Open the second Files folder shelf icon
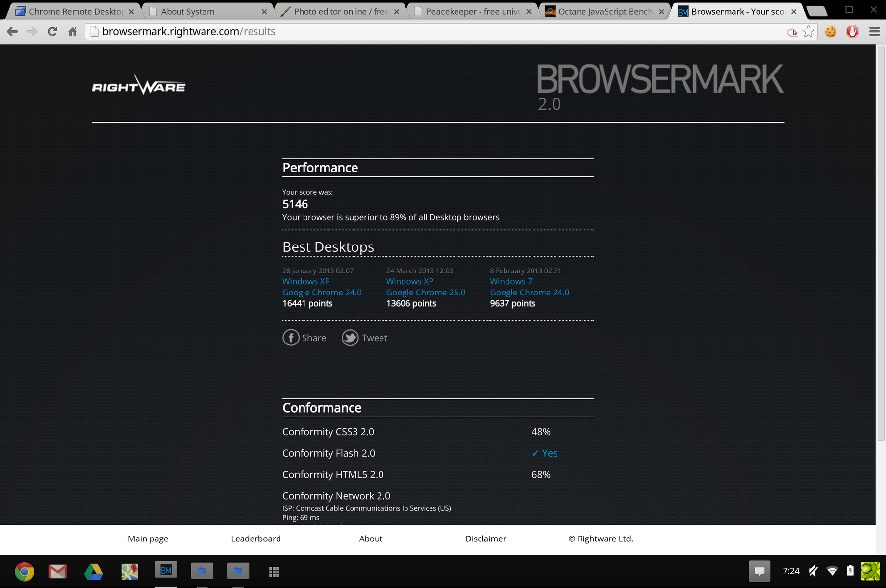The image size is (886, 588). click(x=238, y=571)
